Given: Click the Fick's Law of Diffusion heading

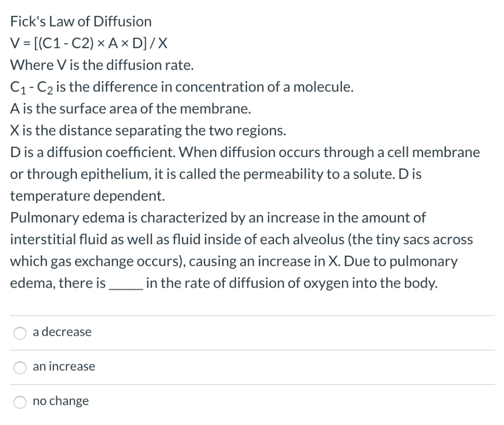Looking at the screenshot, I should 80,21.
